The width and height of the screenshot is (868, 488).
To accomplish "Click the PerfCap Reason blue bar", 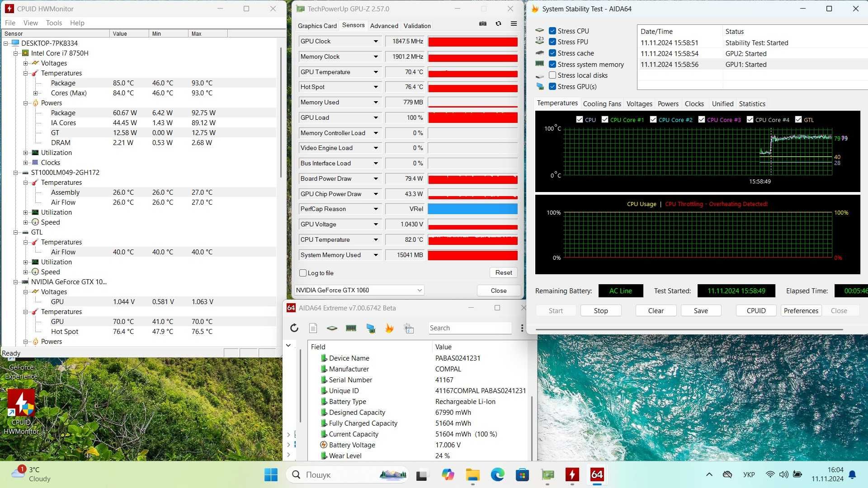I will pos(472,209).
